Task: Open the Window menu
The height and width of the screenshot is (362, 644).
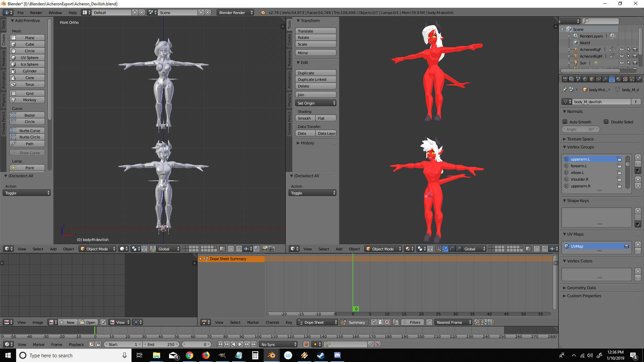Action: pos(55,12)
